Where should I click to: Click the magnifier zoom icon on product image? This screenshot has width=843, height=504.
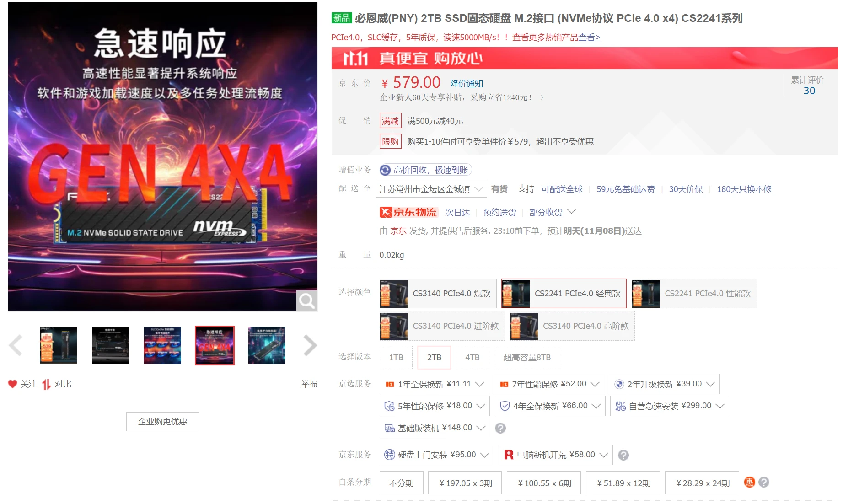point(306,300)
